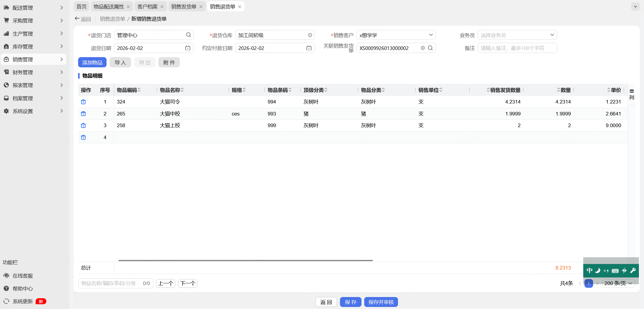This screenshot has width=644, height=309.
Task: Open column settings 列 icon
Action: [x=632, y=94]
